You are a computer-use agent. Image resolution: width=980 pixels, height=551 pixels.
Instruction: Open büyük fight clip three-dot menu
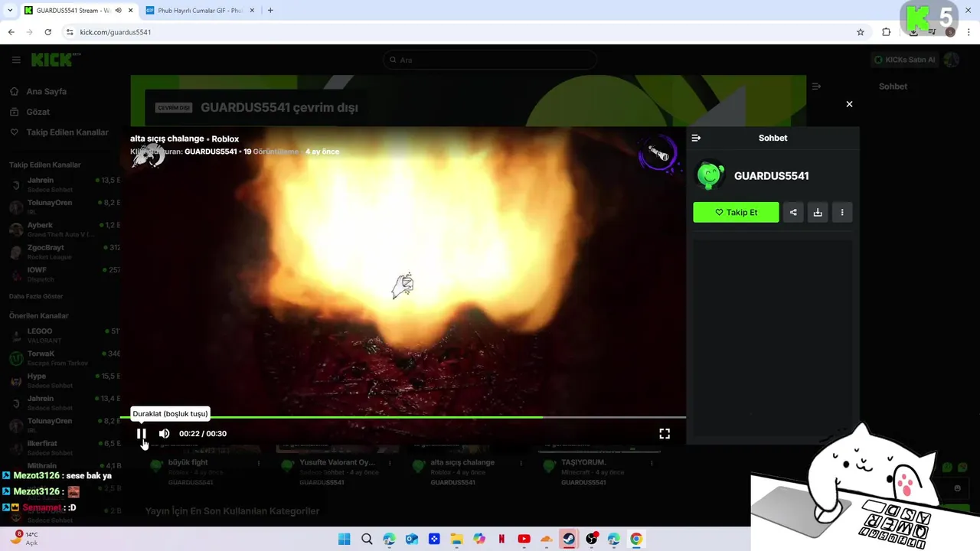pyautogui.click(x=259, y=463)
